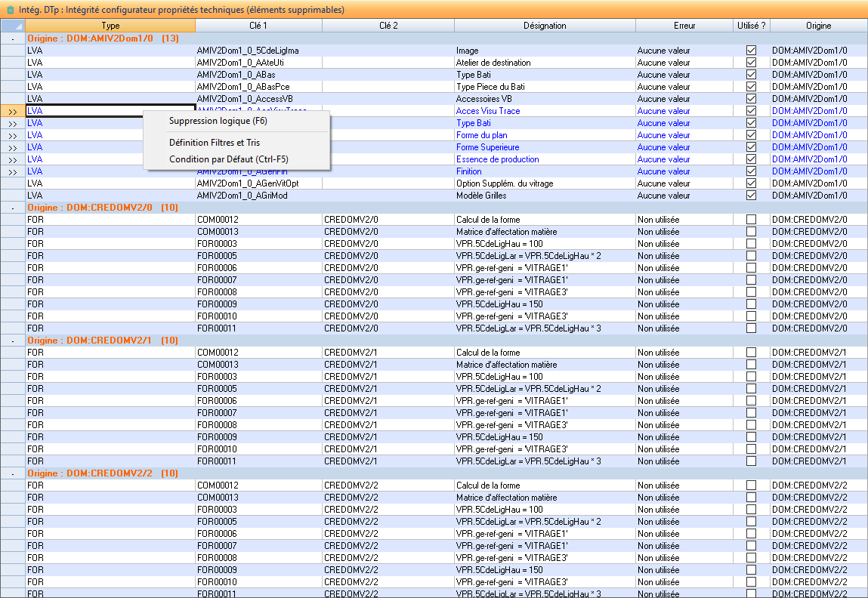Collapse the Origine DOM:CREDOMV2/2 group
Viewport: 868px width, 598px height.
click(12, 473)
